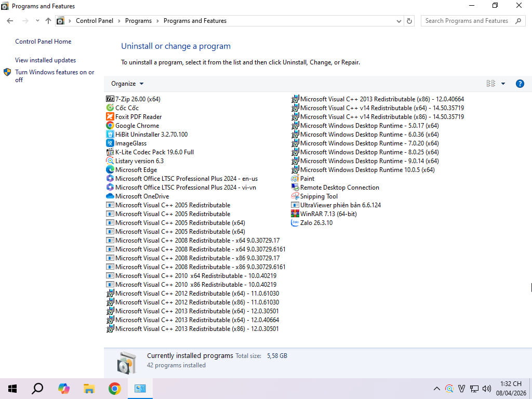Select Visual C++ 2013 Redistributable (x86) - 12.0.40664
The height and width of the screenshot is (399, 532).
point(378,99)
